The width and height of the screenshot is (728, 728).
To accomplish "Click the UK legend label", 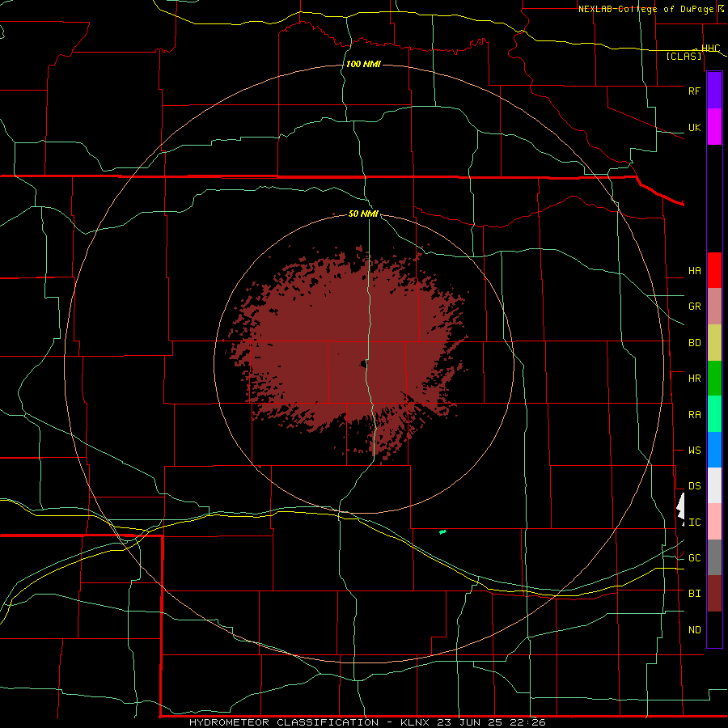I will click(x=694, y=127).
